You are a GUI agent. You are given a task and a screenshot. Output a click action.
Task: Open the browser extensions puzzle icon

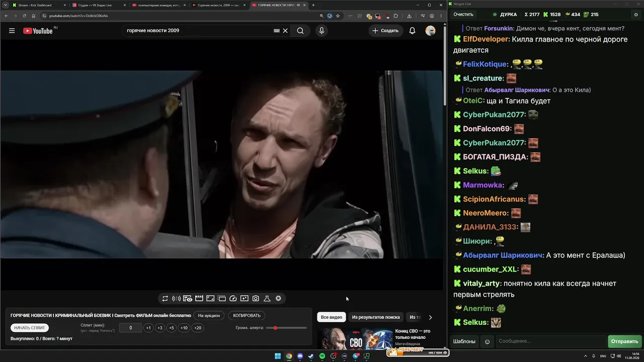coord(395,16)
